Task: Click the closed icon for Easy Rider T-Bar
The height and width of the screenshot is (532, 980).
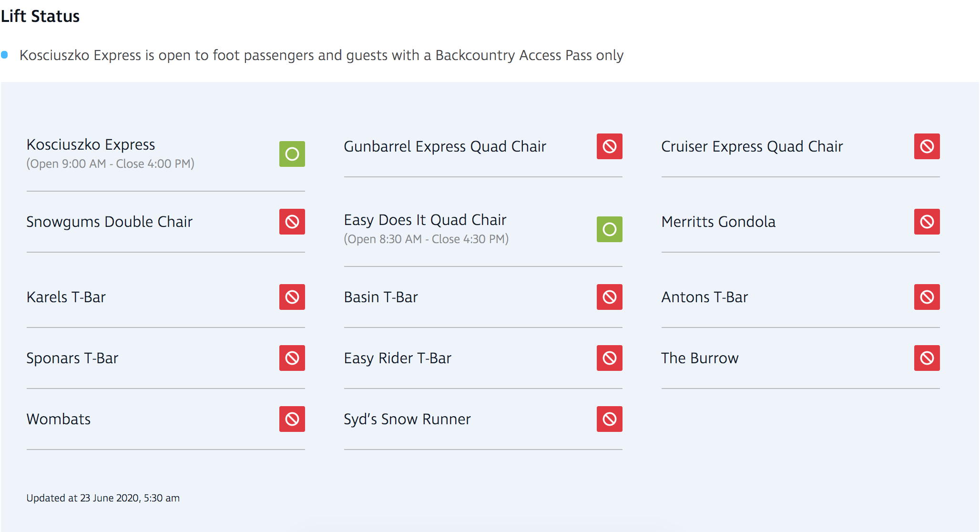Action: coord(609,358)
